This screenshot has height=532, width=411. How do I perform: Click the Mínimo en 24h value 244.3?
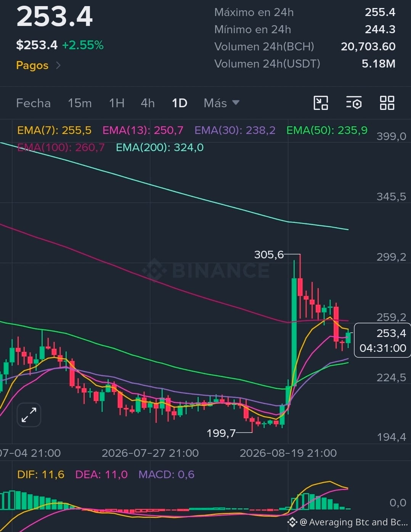(x=380, y=29)
